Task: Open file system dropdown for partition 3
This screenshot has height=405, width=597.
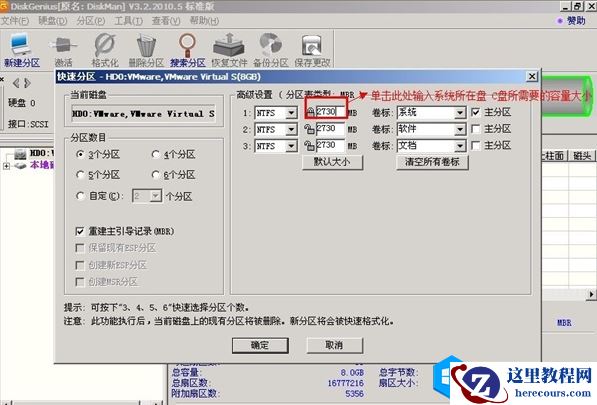Action: point(292,147)
